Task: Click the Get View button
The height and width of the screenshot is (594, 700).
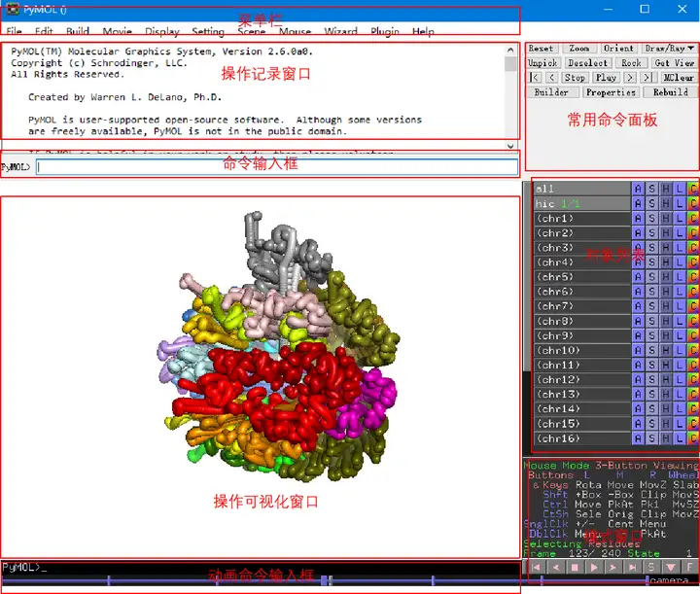Action: (674, 63)
